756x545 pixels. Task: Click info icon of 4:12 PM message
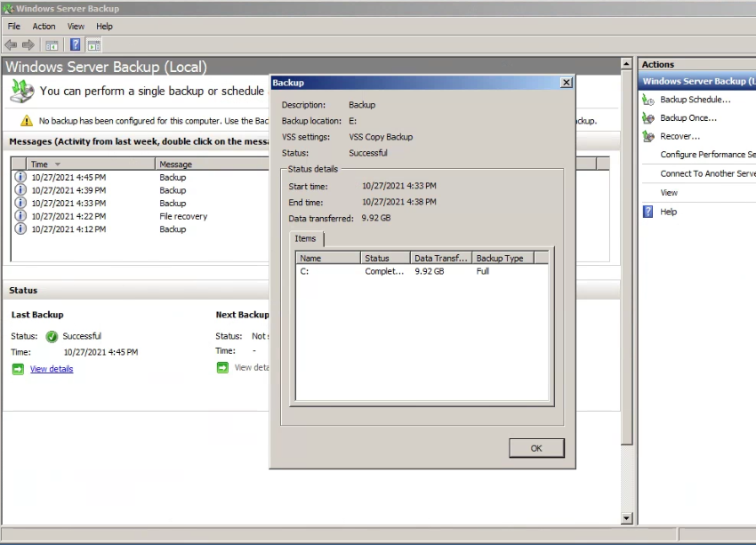coord(20,228)
